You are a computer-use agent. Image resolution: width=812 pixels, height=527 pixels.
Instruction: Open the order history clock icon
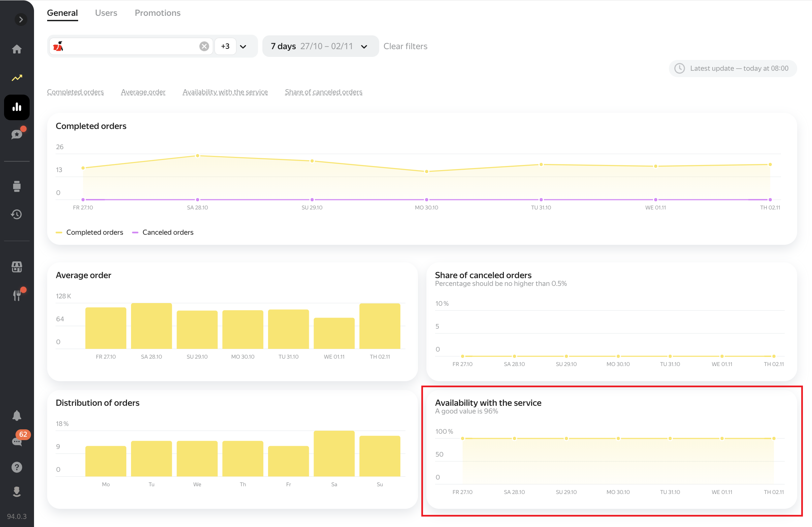(x=17, y=214)
